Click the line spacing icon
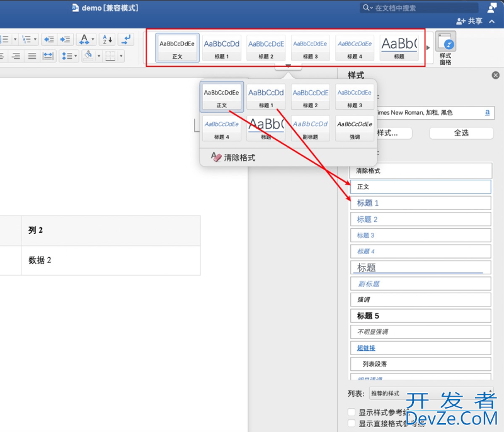504x432 pixels. coord(67,55)
